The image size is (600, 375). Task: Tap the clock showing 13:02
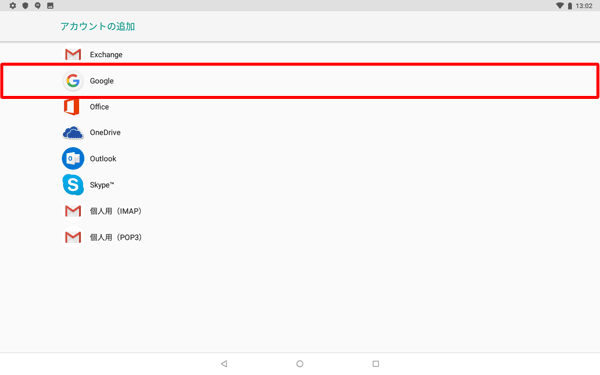584,6
